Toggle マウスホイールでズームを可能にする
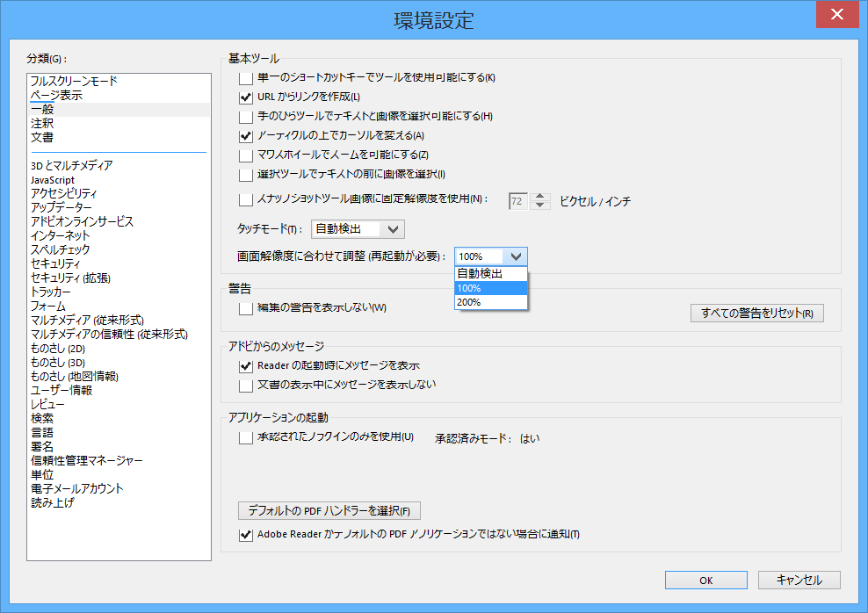 click(x=245, y=155)
